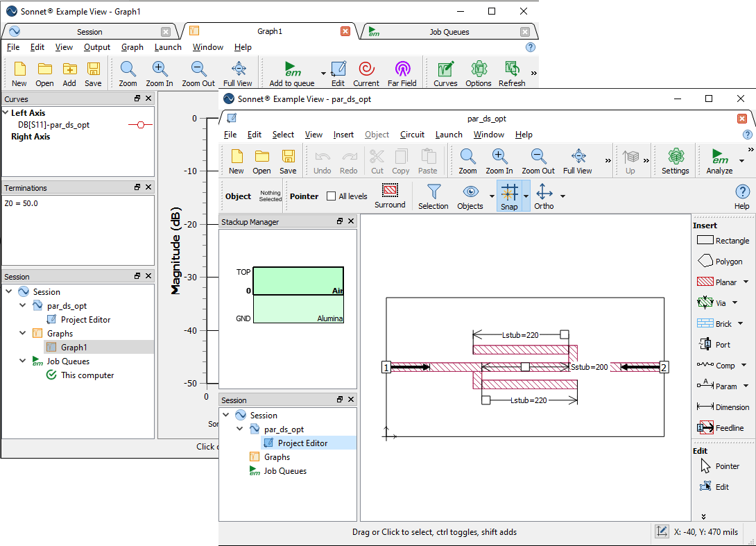756x546 pixels.
Task: Click the Edit tool in the Edit panel
Action: (714, 486)
